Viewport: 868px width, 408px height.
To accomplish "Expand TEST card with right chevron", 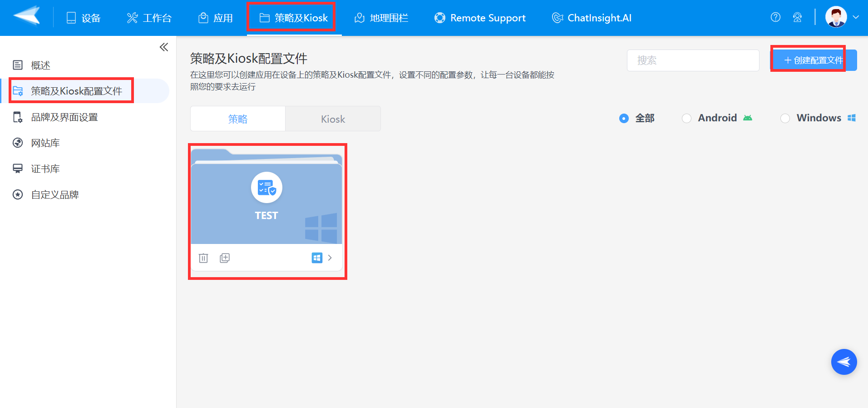I will pyautogui.click(x=330, y=258).
